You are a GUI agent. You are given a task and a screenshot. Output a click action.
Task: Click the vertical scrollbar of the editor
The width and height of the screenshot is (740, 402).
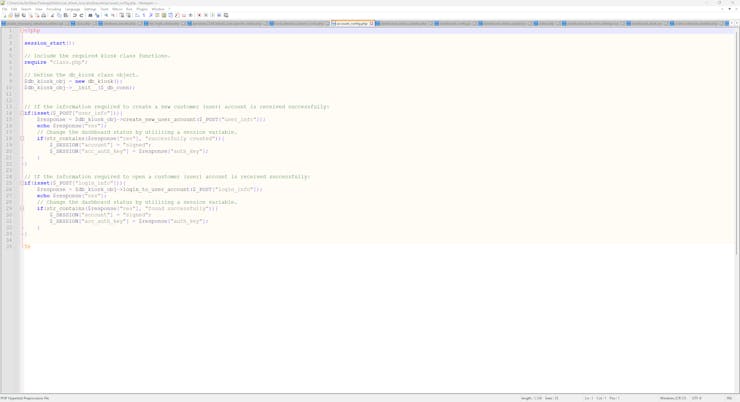click(737, 142)
